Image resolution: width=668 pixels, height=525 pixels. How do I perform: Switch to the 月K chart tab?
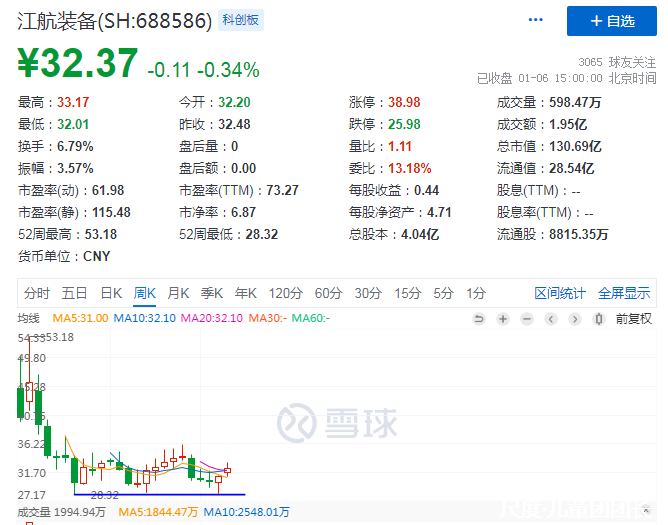[178, 293]
